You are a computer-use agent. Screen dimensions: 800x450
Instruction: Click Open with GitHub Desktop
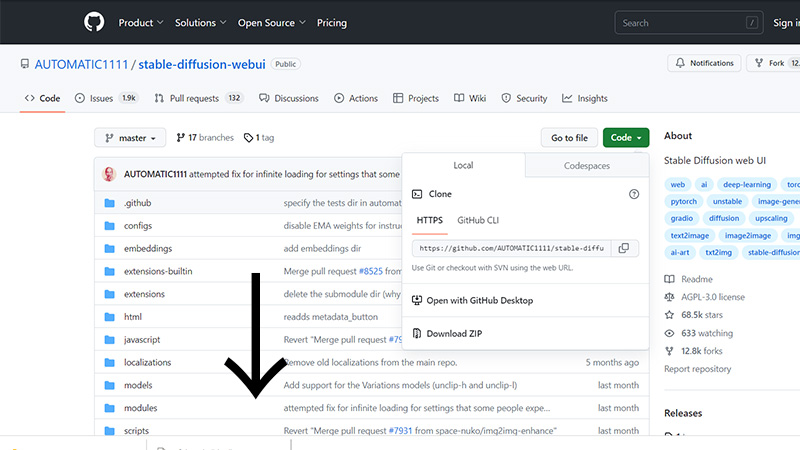coord(480,301)
